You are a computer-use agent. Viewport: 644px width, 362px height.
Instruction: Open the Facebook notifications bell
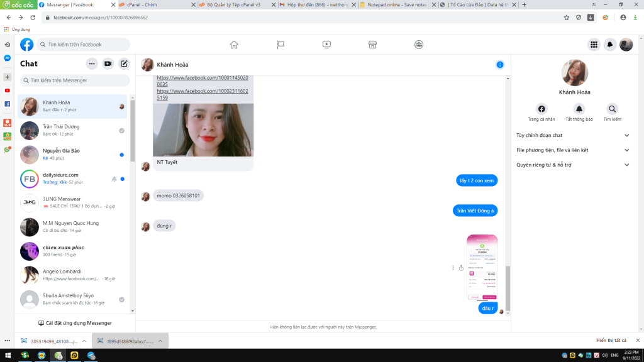click(x=609, y=45)
